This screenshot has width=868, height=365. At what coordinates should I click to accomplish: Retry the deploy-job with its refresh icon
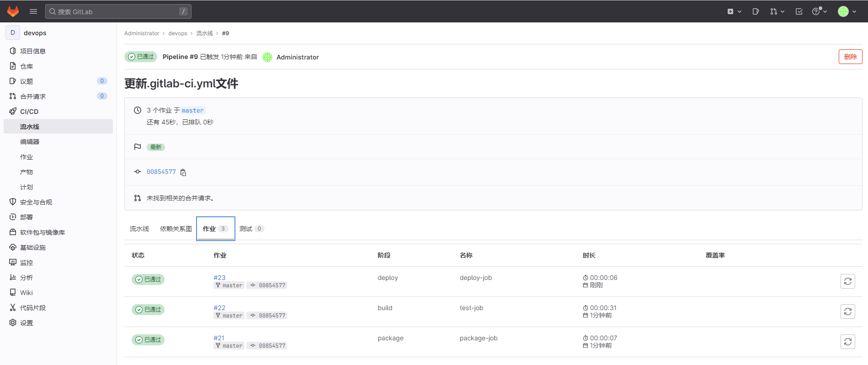[847, 281]
